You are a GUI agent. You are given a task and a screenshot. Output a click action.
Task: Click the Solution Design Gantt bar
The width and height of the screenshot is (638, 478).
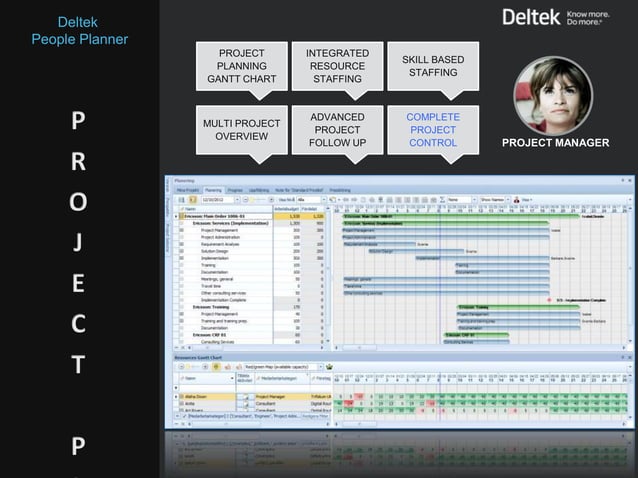[x=416, y=251]
